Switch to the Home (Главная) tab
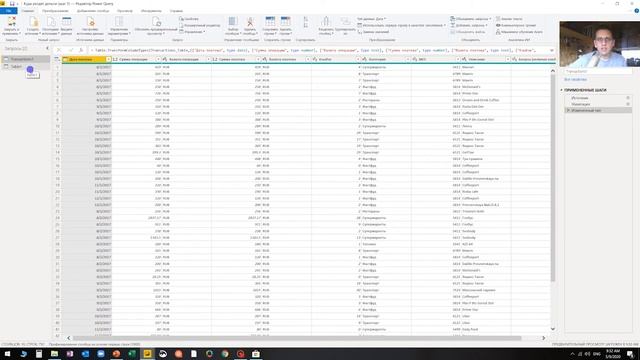The image size is (640, 360). click(x=28, y=11)
